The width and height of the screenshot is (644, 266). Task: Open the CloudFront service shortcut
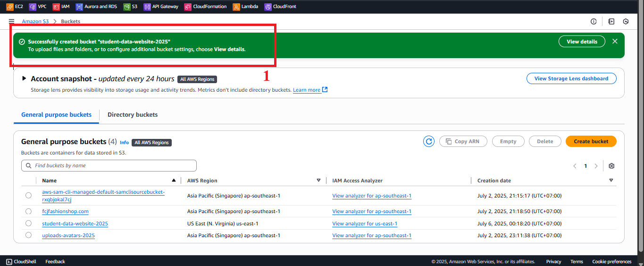point(281,7)
